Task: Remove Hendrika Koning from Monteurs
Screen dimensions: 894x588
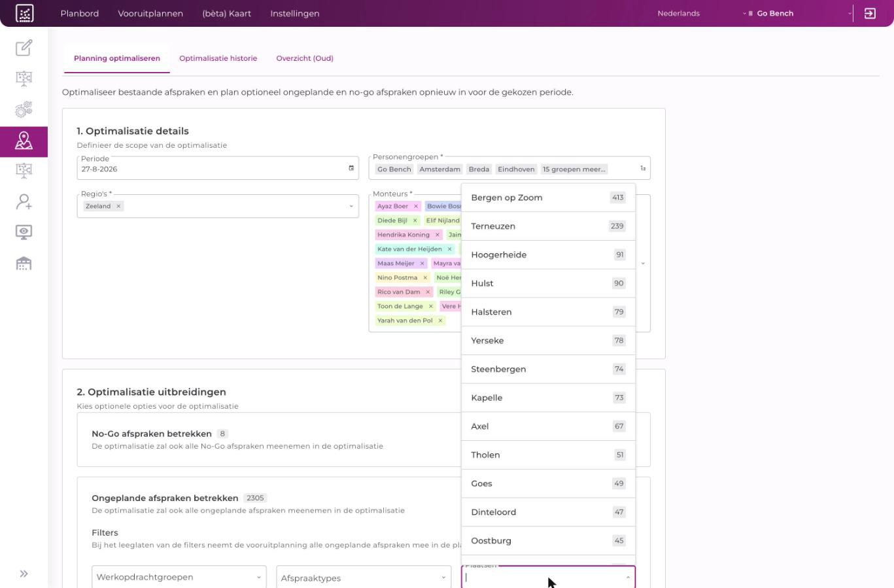Action: (438, 235)
